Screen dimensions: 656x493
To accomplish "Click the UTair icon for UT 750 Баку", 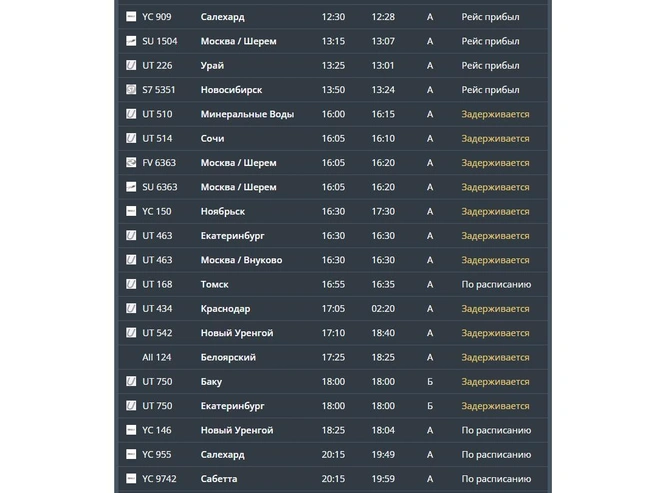I will tap(131, 381).
